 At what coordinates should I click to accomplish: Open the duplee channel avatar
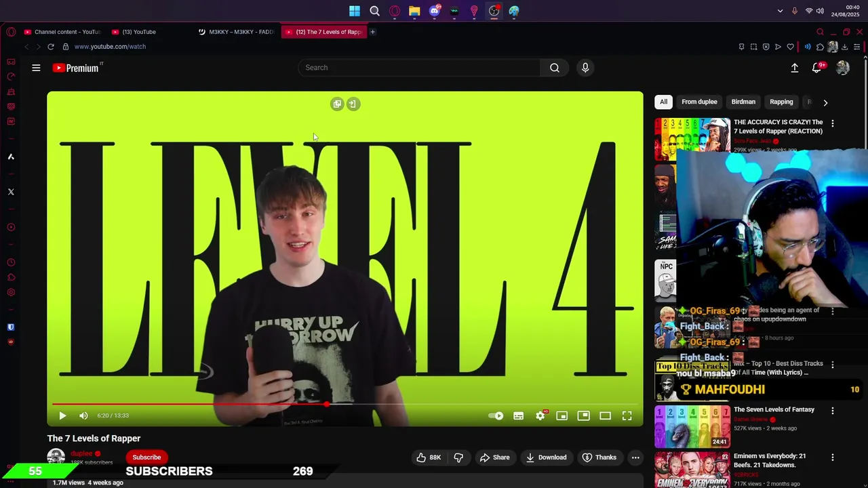tap(56, 457)
